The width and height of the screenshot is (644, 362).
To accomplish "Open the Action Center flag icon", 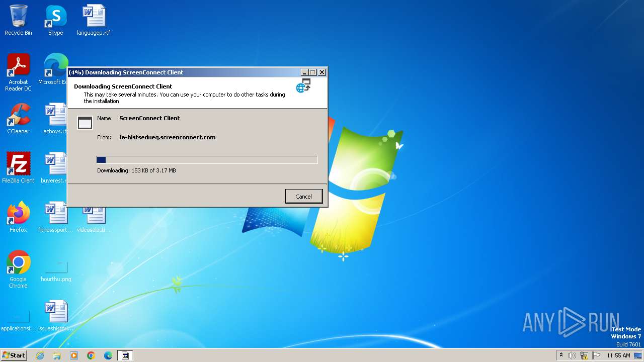I will [597, 355].
